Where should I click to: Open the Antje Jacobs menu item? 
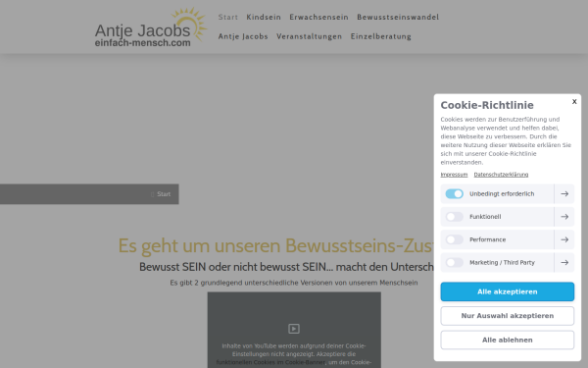coord(243,36)
